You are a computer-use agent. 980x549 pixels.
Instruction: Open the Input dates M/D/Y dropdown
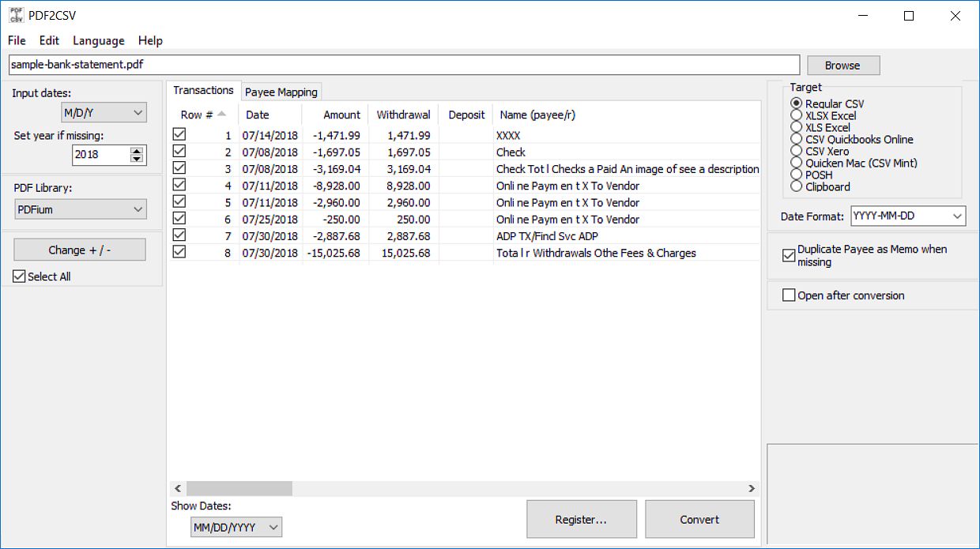[x=104, y=113]
